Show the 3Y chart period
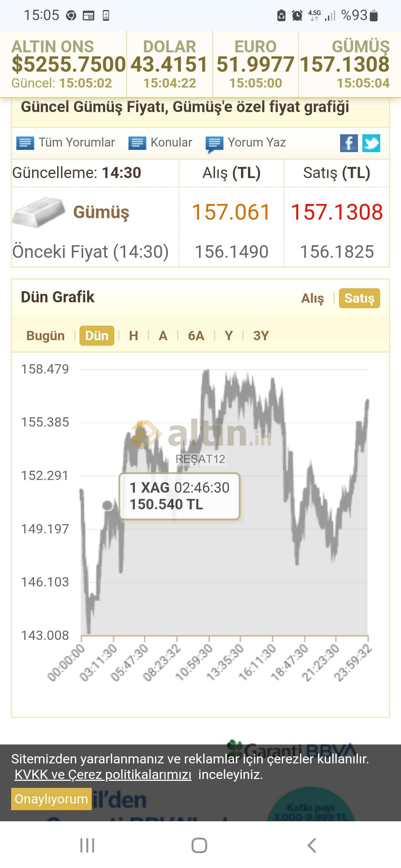Screen dimensions: 401x868 coord(261,336)
